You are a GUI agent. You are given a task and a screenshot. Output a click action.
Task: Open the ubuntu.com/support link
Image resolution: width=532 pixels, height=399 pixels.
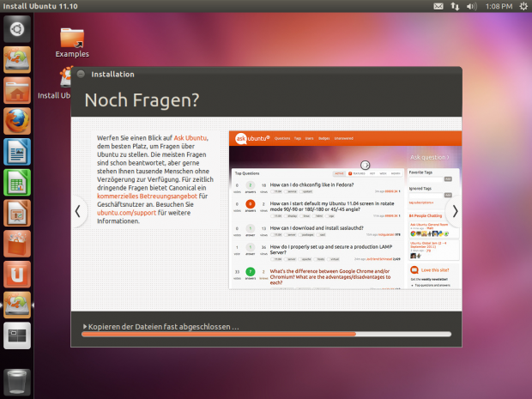click(x=126, y=213)
